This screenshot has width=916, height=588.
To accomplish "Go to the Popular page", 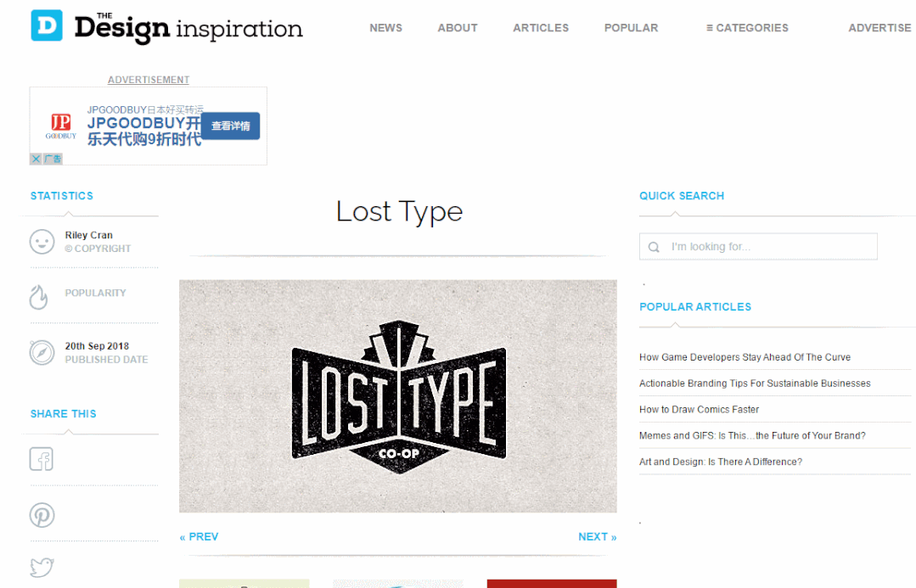I will (x=631, y=27).
